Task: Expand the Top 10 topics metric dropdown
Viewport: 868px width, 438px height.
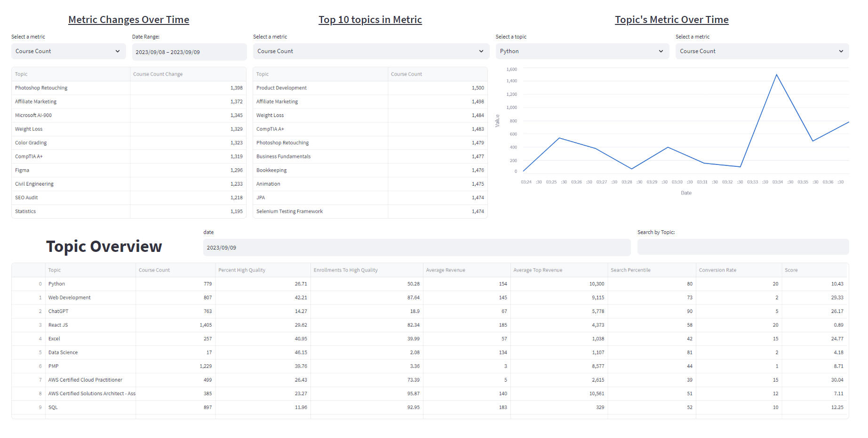Action: pyautogui.click(x=370, y=51)
